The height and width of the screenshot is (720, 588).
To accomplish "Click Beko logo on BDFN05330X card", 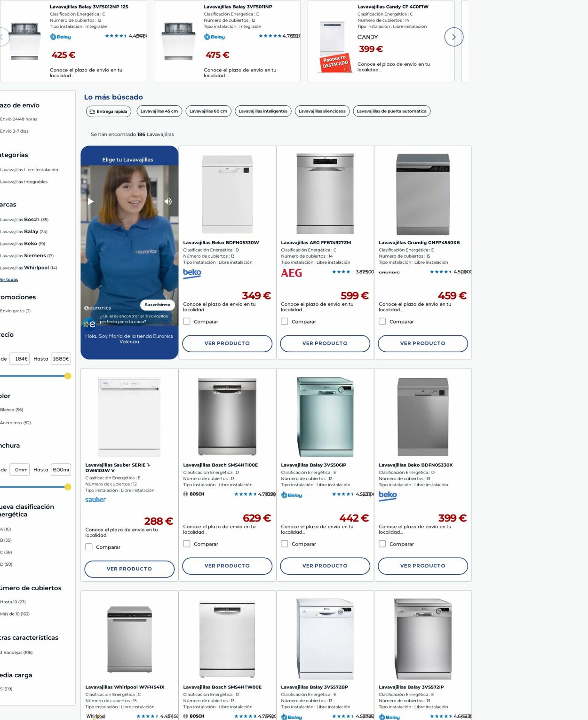I will click(x=388, y=496).
